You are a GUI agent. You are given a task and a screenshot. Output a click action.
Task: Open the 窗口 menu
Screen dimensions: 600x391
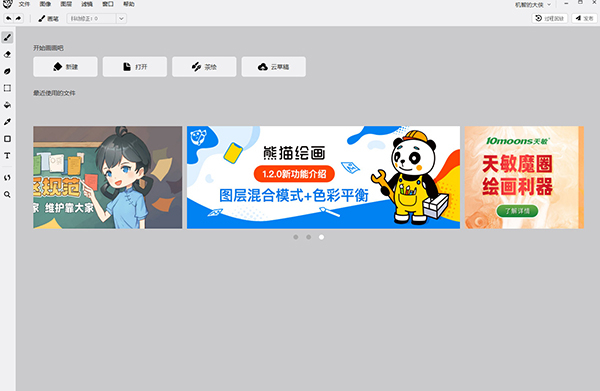tap(108, 4)
